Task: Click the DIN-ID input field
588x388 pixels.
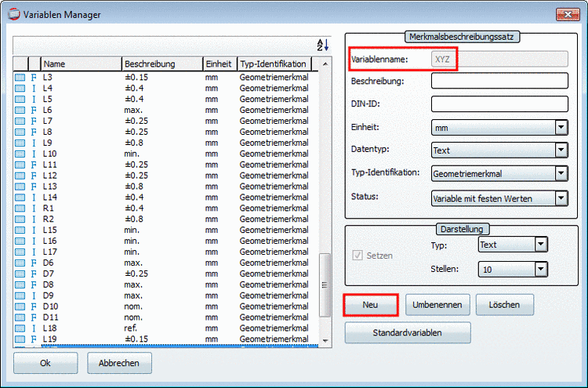Action: 499,103
